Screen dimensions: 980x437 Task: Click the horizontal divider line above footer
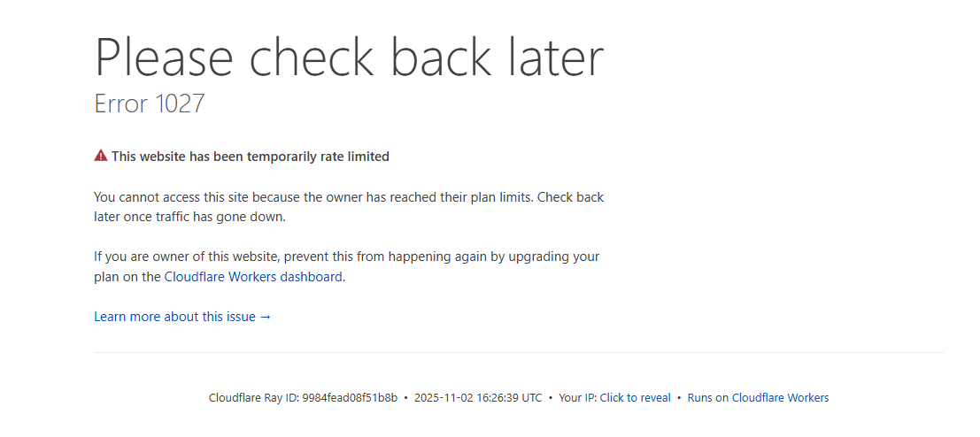(518, 352)
